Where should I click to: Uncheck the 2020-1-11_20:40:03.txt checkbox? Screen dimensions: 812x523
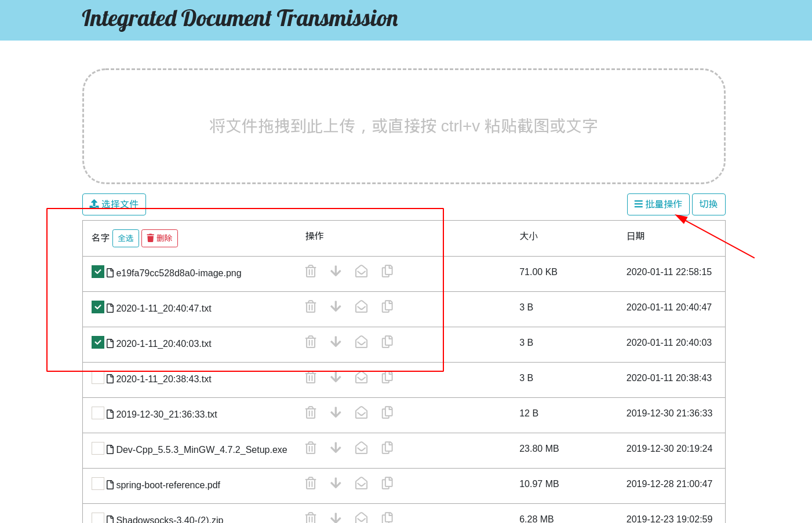point(98,342)
